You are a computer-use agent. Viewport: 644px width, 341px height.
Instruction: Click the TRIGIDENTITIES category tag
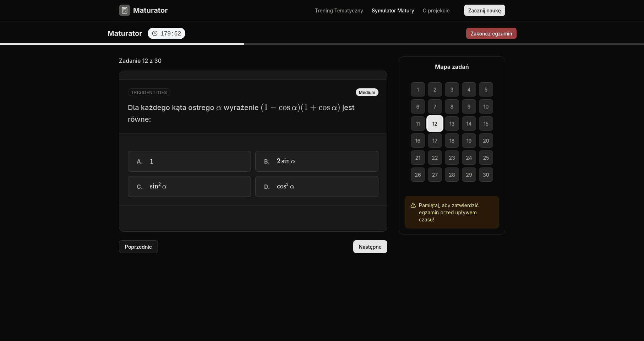[x=149, y=92]
